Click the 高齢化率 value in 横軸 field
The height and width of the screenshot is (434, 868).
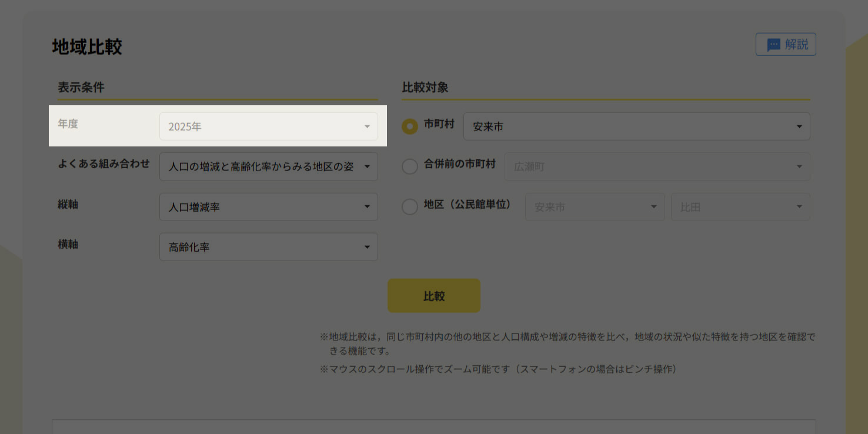[x=189, y=247]
